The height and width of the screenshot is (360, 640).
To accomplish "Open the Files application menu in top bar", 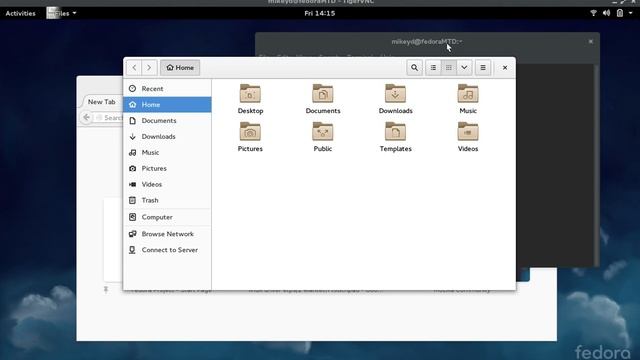I will [x=61, y=13].
